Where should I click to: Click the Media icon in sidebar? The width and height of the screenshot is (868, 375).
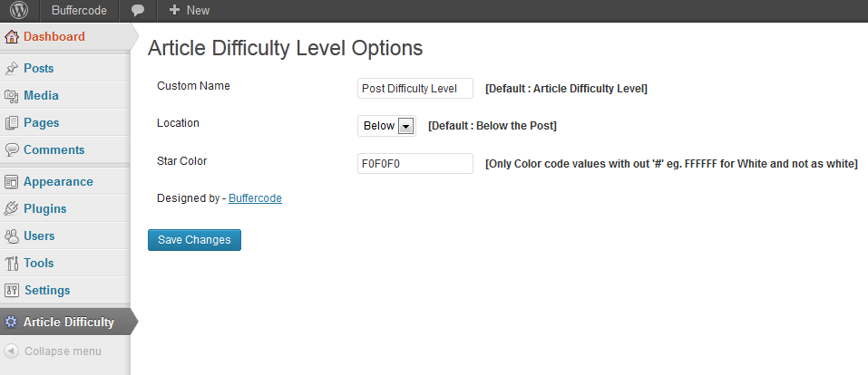pos(11,96)
